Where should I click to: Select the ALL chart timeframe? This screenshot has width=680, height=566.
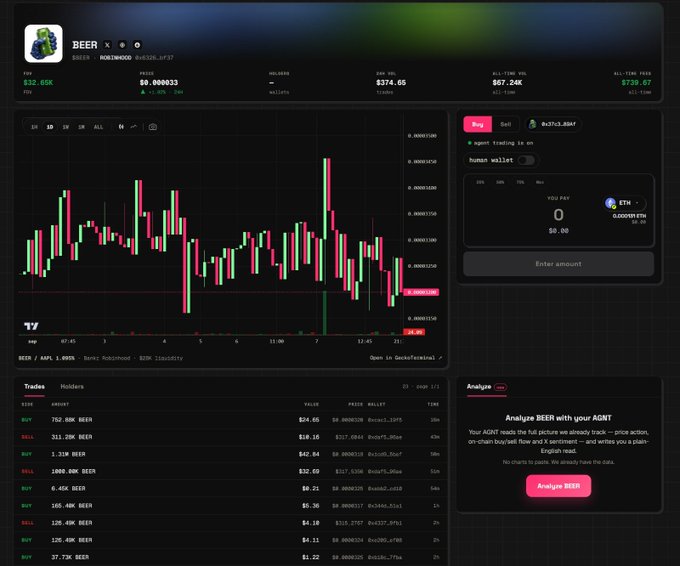click(x=98, y=127)
